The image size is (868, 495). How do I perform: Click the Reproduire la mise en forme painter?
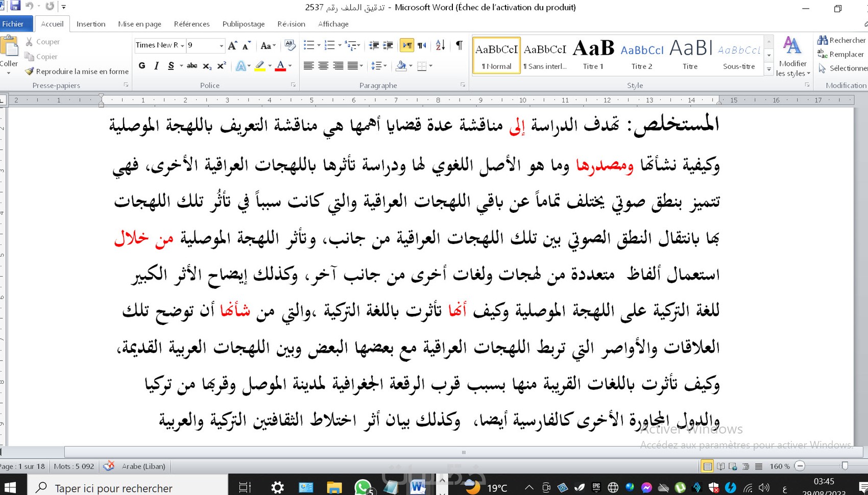[x=77, y=71]
